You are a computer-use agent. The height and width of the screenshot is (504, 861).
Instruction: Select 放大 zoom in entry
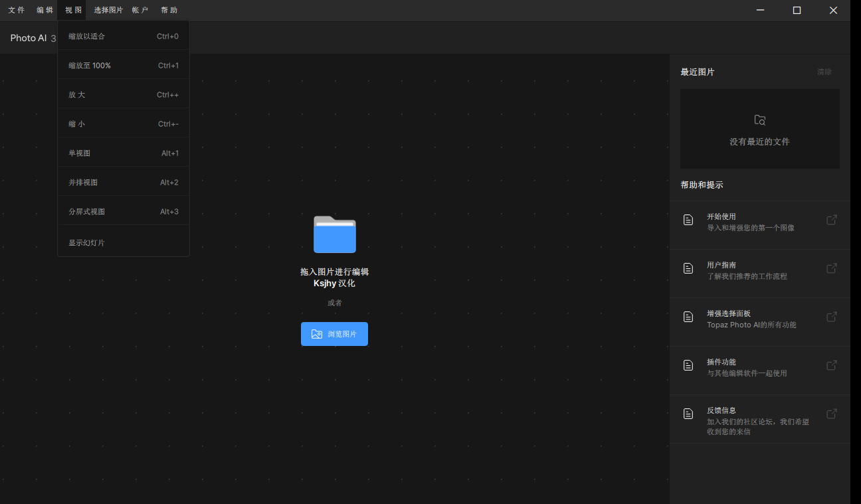(124, 95)
